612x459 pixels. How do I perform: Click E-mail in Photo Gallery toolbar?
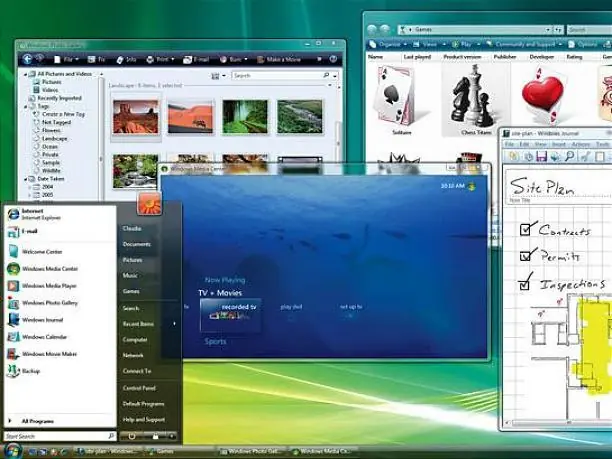coord(196,59)
